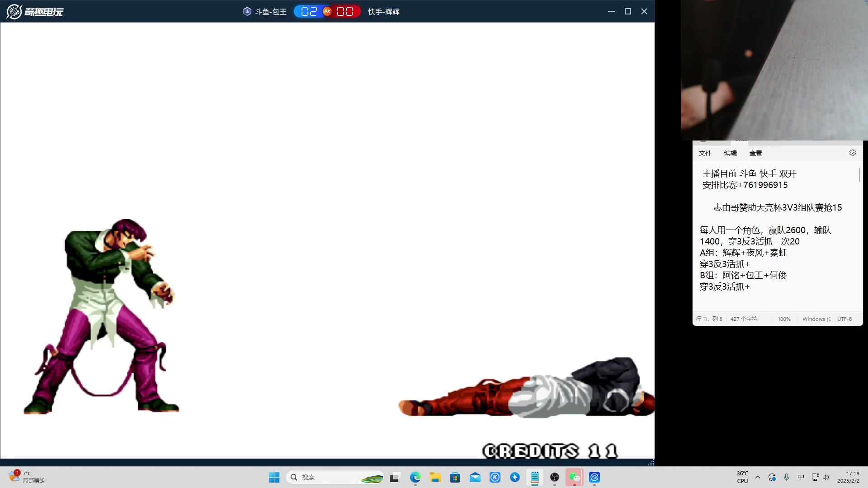
Task: Click the webcam overlay video
Action: click(774, 70)
